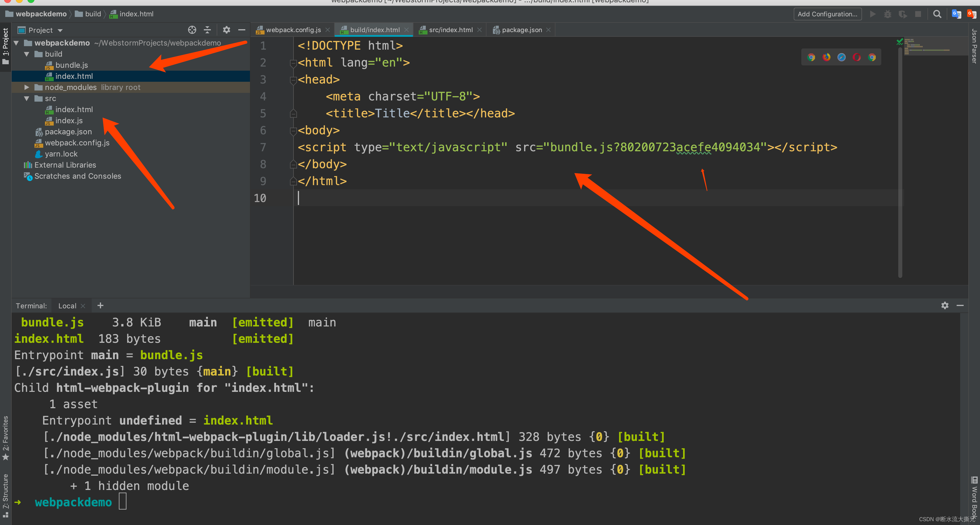Close the build/index.html tab

tap(406, 30)
